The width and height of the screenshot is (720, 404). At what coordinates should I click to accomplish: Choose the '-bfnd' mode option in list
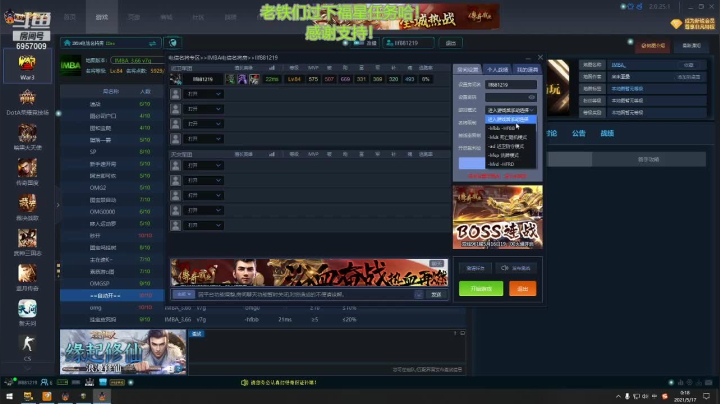(x=511, y=164)
